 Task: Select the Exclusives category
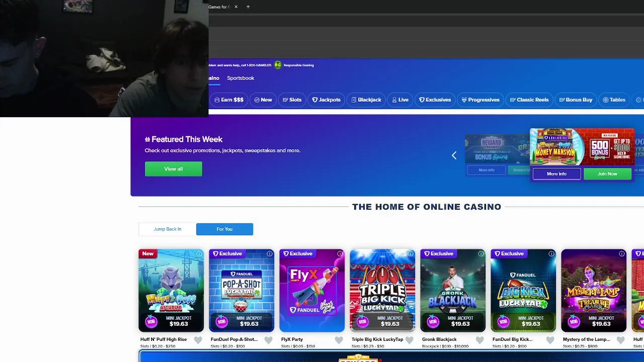(x=435, y=100)
